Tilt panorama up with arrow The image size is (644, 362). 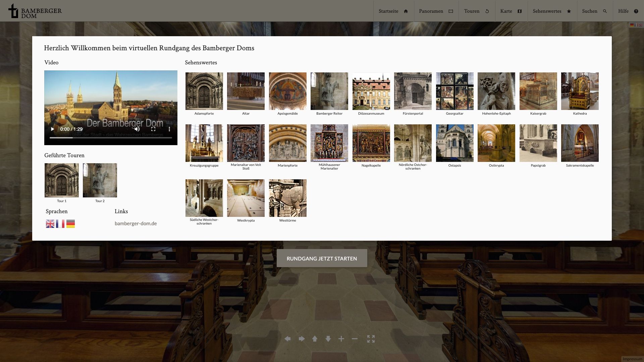tap(315, 339)
